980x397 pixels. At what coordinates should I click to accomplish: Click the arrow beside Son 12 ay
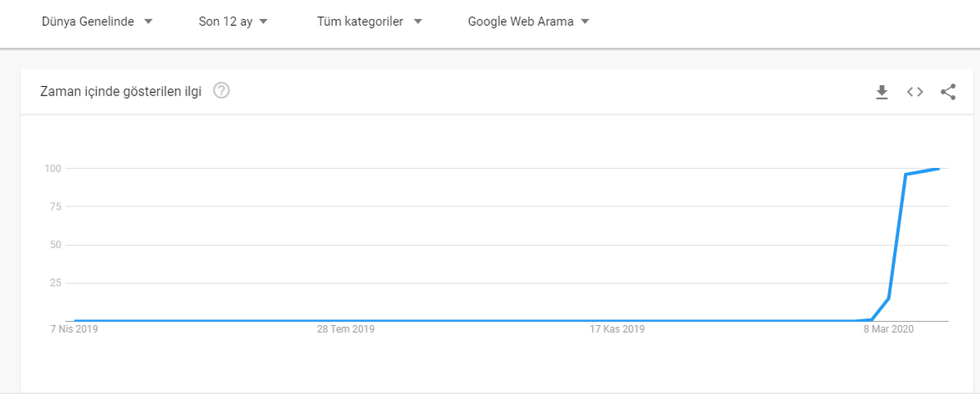tap(263, 22)
